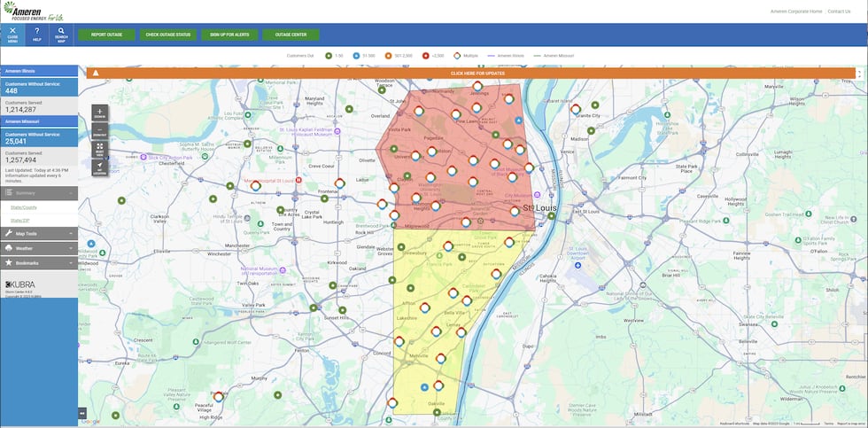Zoom in with the plus map control
The image size is (868, 428).
[99, 113]
